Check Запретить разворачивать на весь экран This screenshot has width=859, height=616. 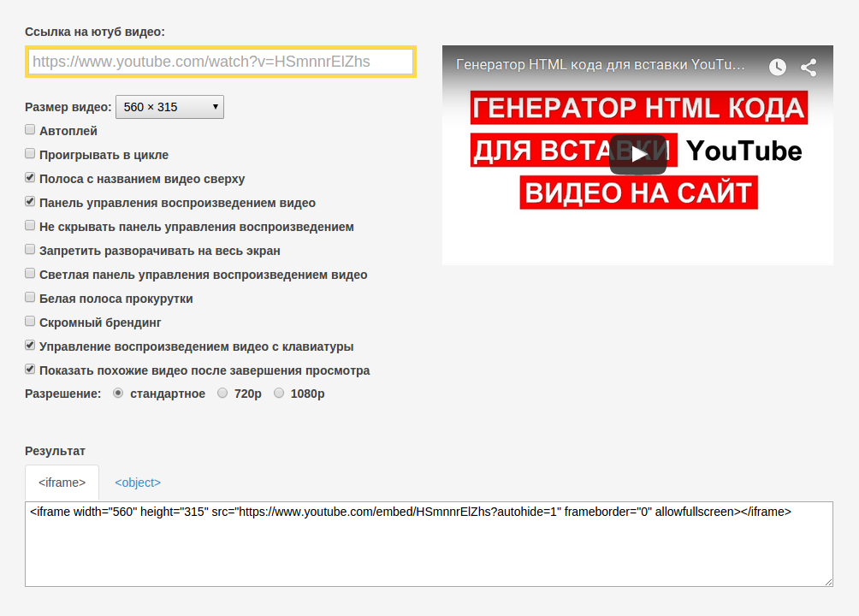30,249
